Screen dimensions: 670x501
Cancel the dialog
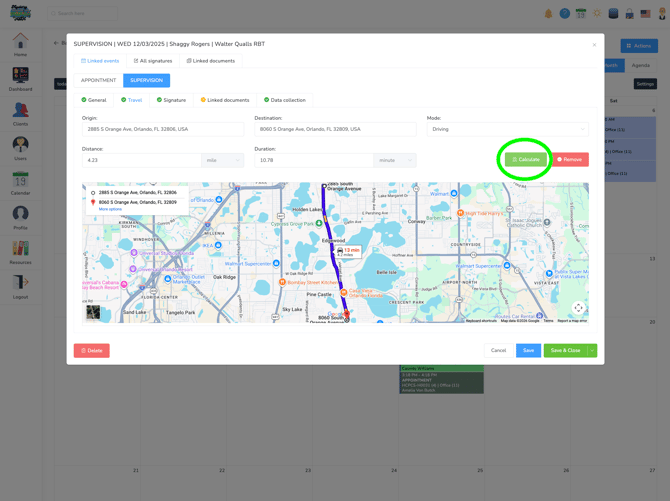[x=498, y=351]
